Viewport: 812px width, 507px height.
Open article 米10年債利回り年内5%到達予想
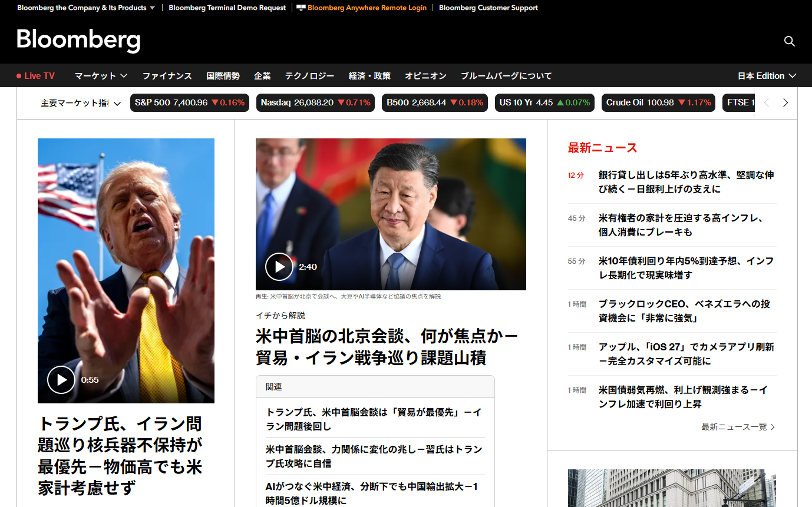[x=686, y=268]
